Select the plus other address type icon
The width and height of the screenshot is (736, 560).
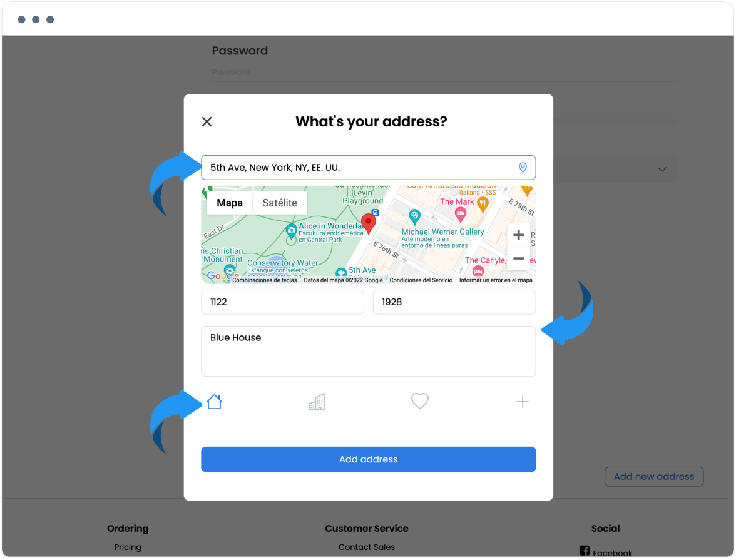coord(523,402)
